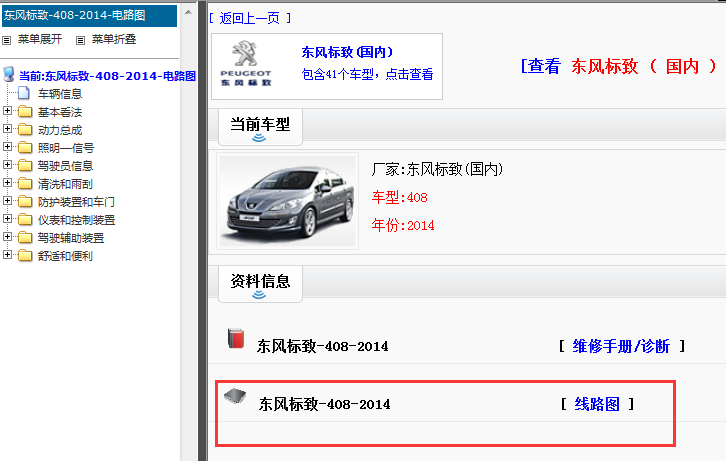The width and height of the screenshot is (726, 461).
Task: Expand the 仪表和控制装置 tree node
Action: 7,218
